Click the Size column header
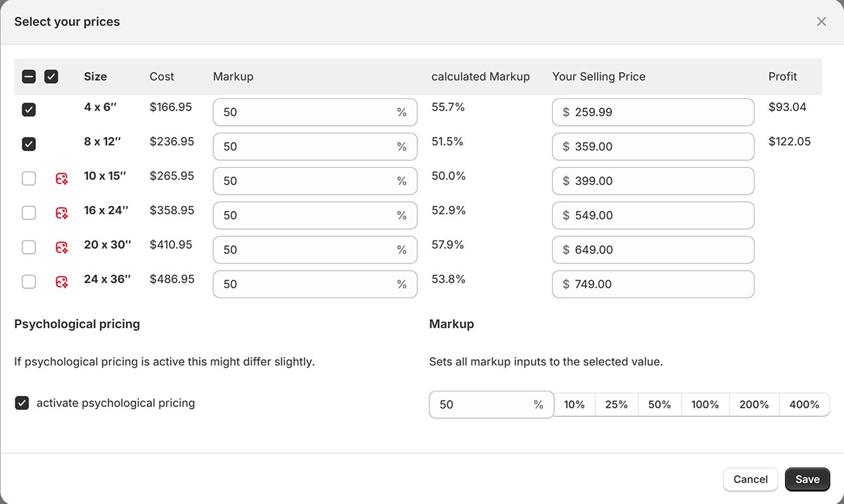Screen dimensions: 844x504 [x=96, y=77]
